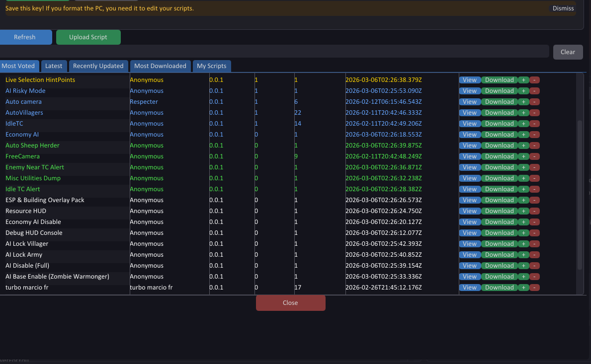Image resolution: width=591 pixels, height=364 pixels.
Task: Select the Recently Updated tab
Action: point(98,66)
